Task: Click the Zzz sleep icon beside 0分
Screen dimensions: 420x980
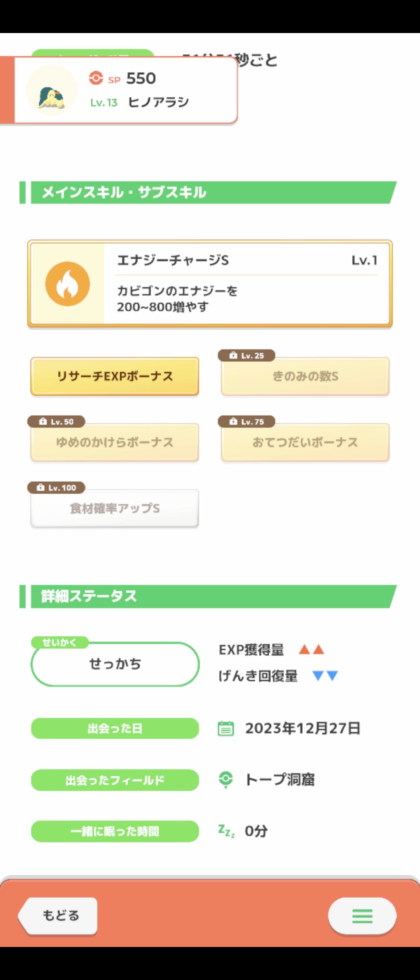Action: pyautogui.click(x=226, y=831)
